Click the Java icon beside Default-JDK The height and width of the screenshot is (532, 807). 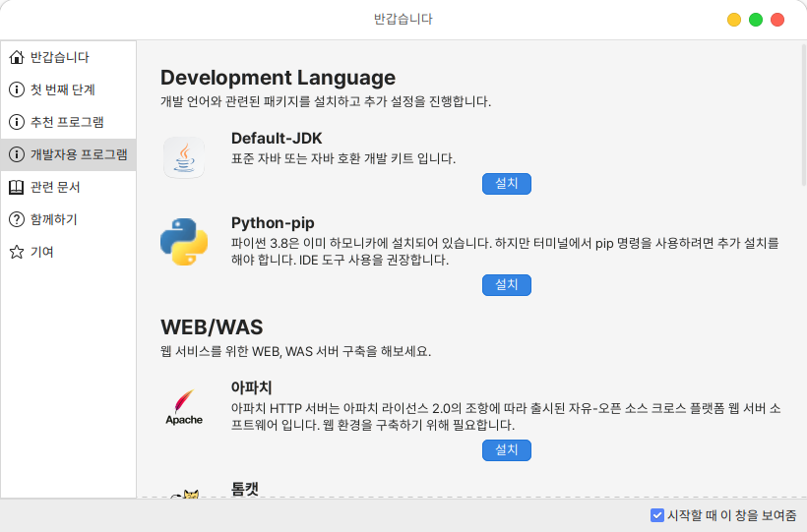[x=184, y=157]
